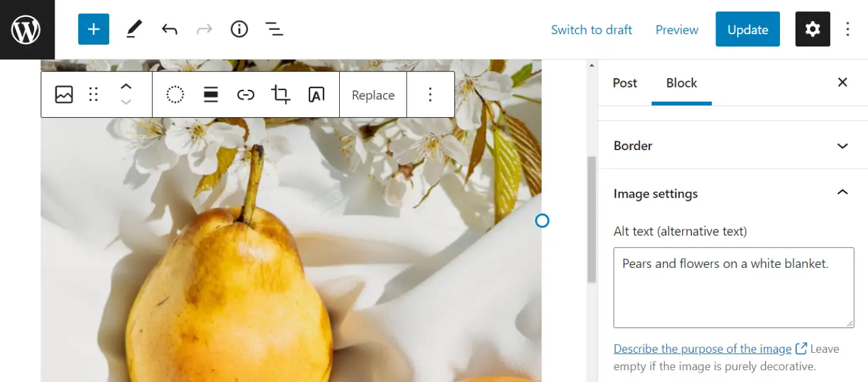The width and height of the screenshot is (868, 382).
Task: Switch to the Post tab
Action: point(625,83)
